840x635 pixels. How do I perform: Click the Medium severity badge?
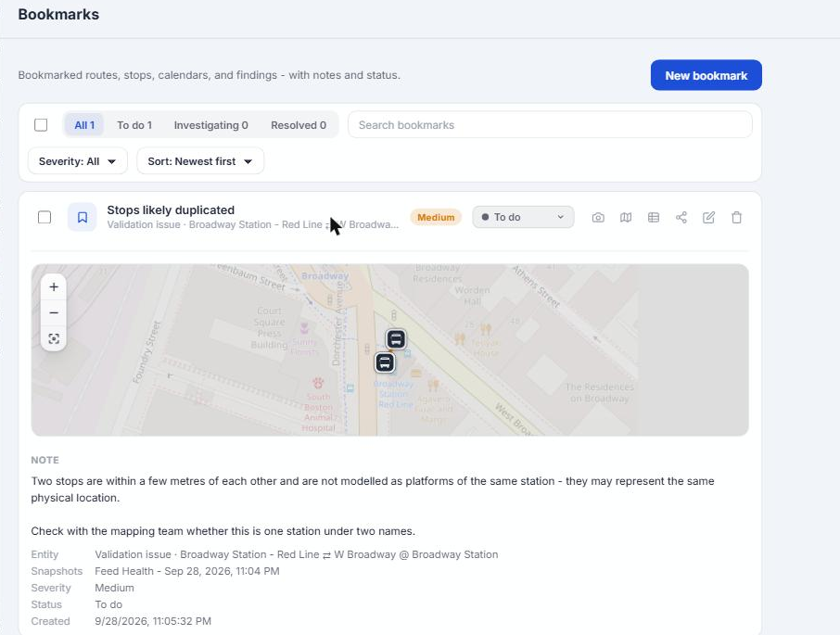point(436,217)
